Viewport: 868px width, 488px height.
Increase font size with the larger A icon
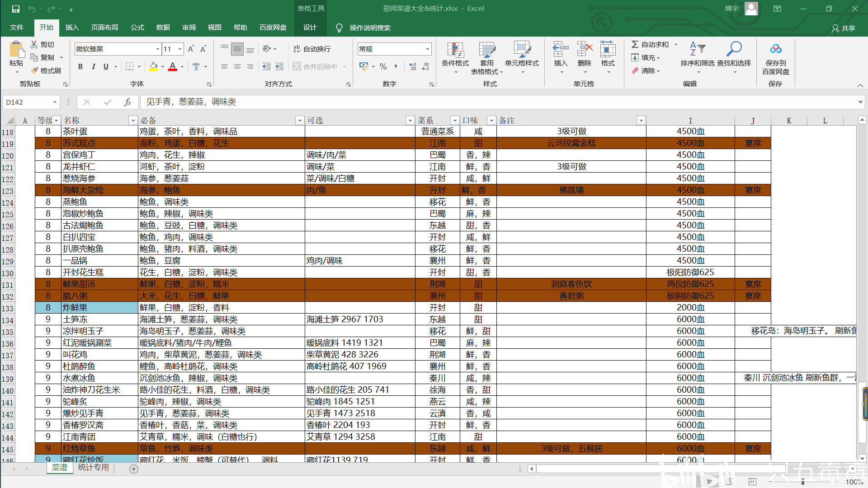pos(191,49)
